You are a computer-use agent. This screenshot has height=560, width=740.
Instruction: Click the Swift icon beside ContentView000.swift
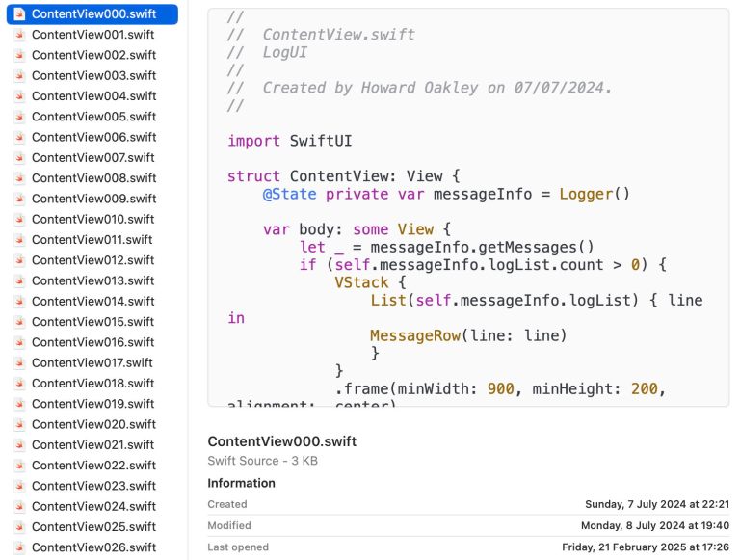pos(19,14)
